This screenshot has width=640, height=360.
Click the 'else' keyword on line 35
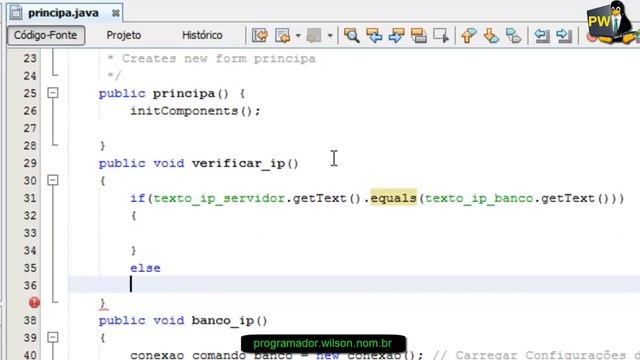point(145,268)
